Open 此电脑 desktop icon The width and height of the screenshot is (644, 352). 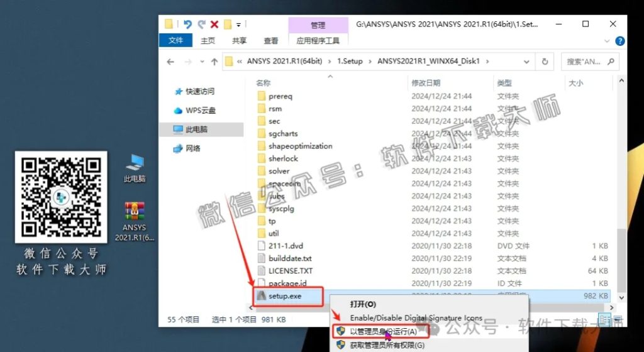click(135, 168)
